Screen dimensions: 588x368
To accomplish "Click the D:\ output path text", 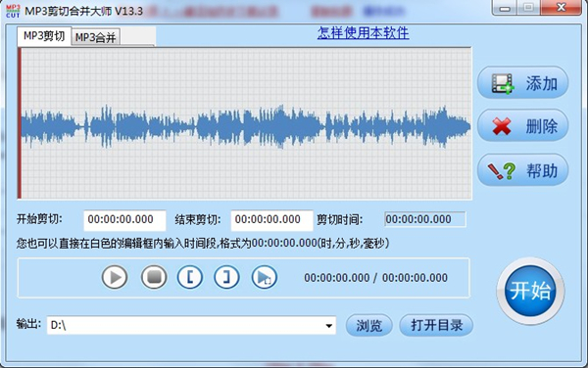I will [x=58, y=325].
